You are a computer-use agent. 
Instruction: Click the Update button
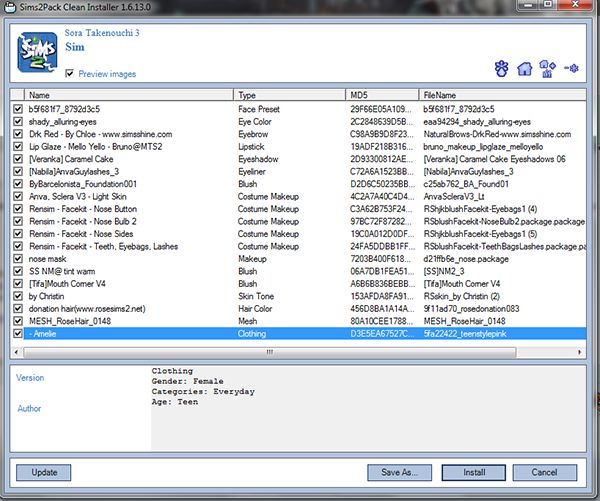44,472
